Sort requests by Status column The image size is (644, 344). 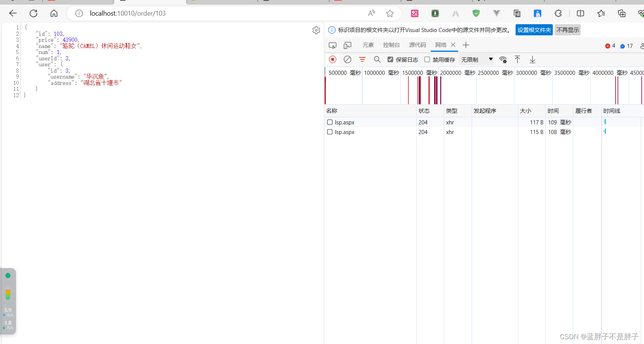pyautogui.click(x=430, y=111)
